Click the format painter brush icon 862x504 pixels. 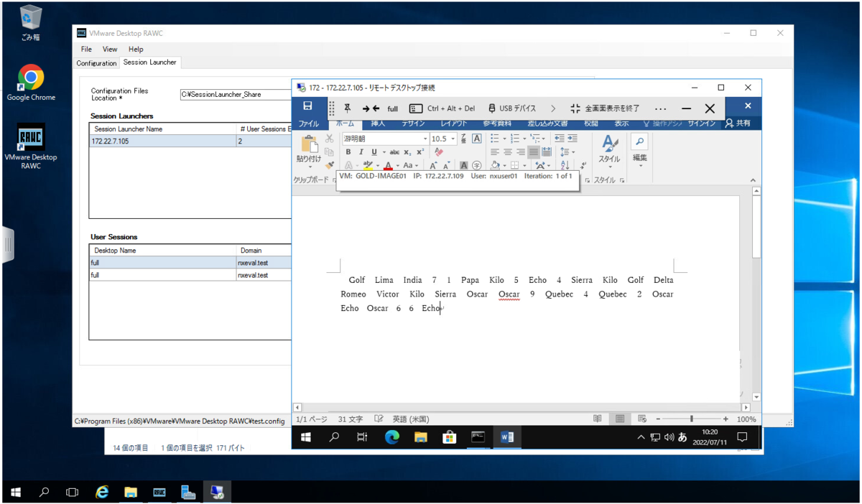tap(329, 165)
